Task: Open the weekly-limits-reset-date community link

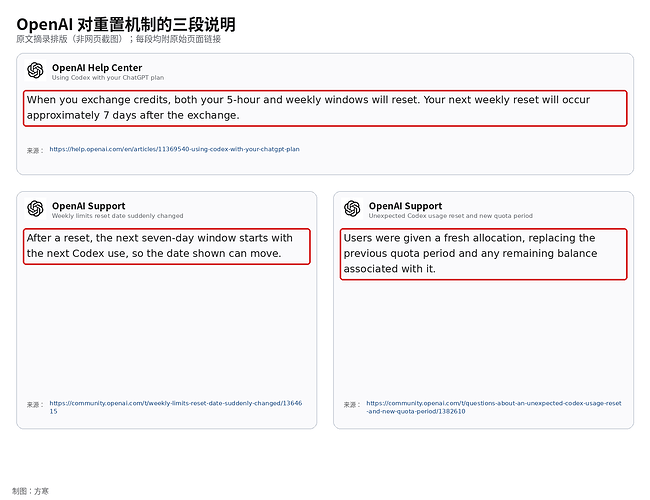Action: [x=176, y=407]
